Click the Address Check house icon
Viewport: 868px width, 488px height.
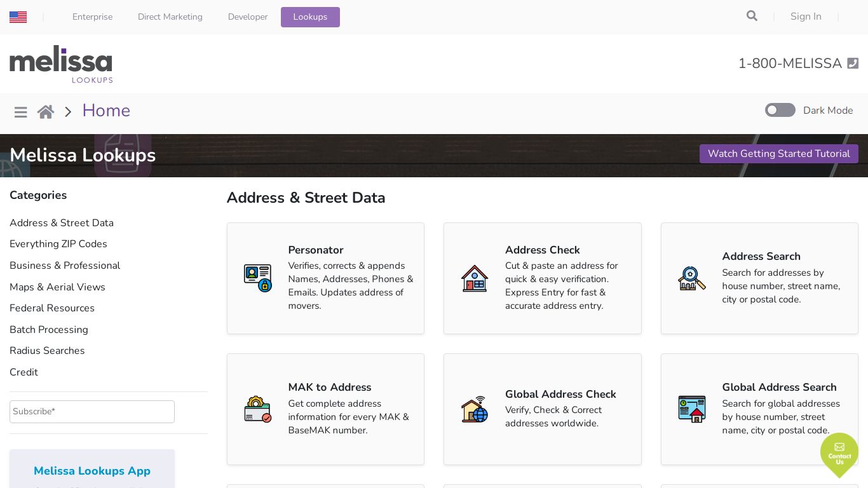point(475,278)
